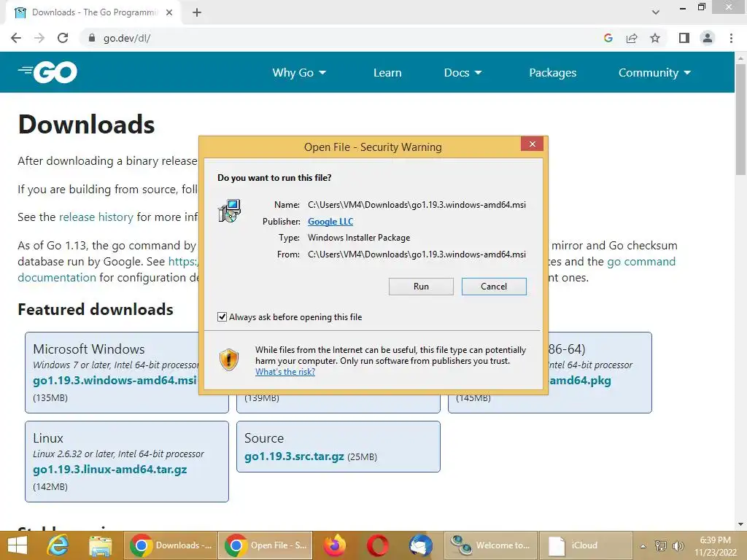This screenshot has width=747, height=560.
Task: View site lock information icon
Action: (x=92, y=38)
